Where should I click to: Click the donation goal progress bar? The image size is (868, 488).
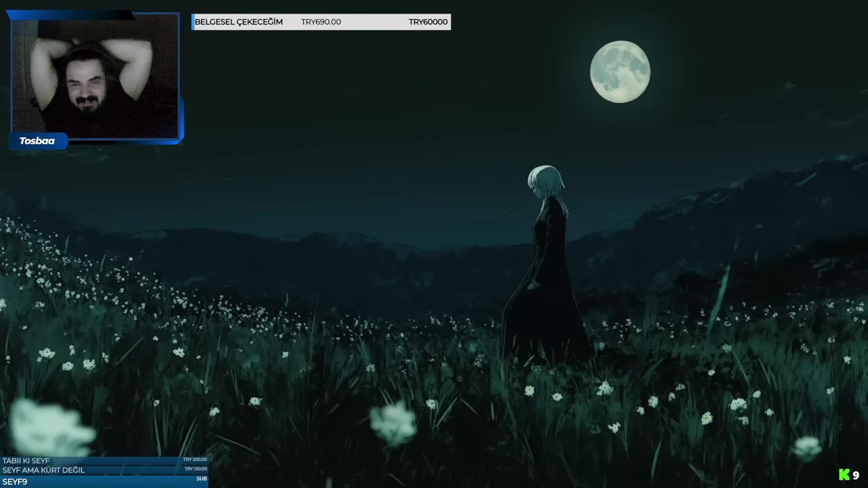pyautogui.click(x=321, y=22)
